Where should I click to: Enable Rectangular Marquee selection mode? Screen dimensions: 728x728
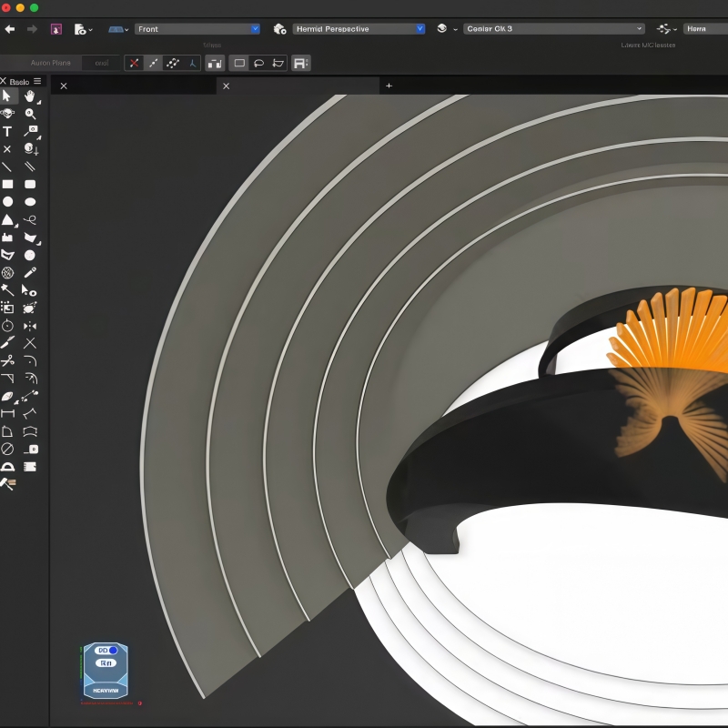coord(239,63)
